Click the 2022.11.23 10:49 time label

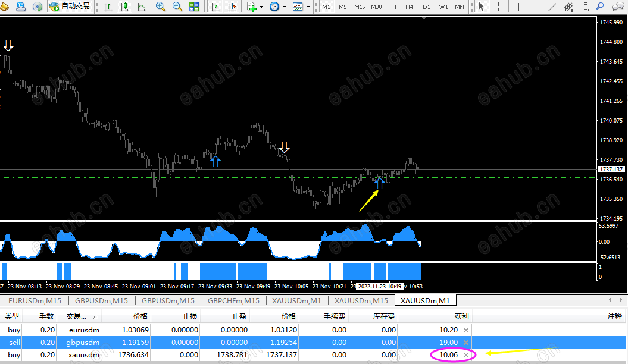pyautogui.click(x=380, y=287)
